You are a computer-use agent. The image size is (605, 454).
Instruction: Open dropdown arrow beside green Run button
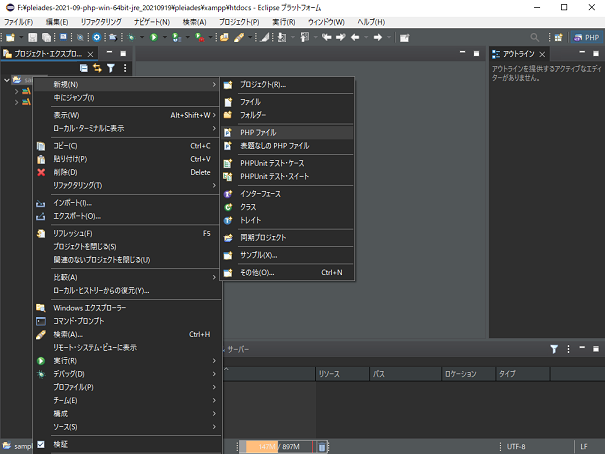165,37
